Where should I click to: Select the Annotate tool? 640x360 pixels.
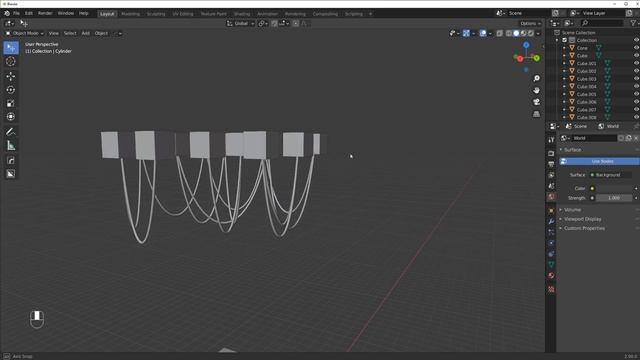11,131
